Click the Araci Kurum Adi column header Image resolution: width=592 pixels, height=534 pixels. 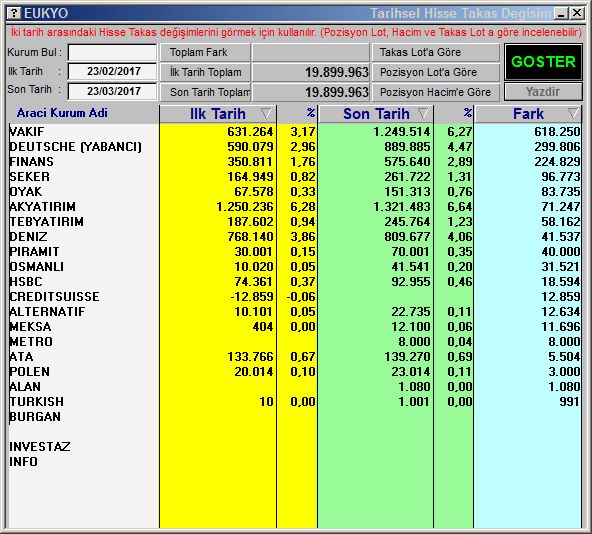[x=62, y=113]
